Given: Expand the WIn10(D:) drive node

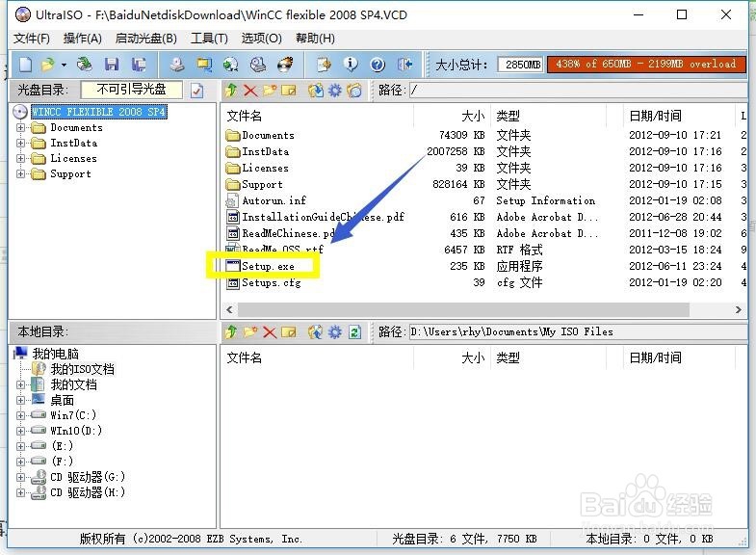Looking at the screenshot, I should coord(20,431).
